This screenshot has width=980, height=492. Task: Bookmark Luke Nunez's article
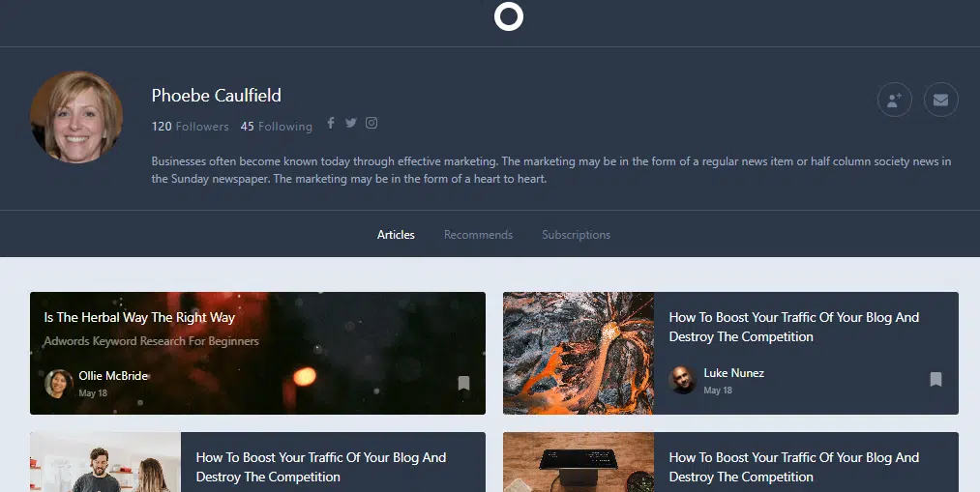click(935, 379)
